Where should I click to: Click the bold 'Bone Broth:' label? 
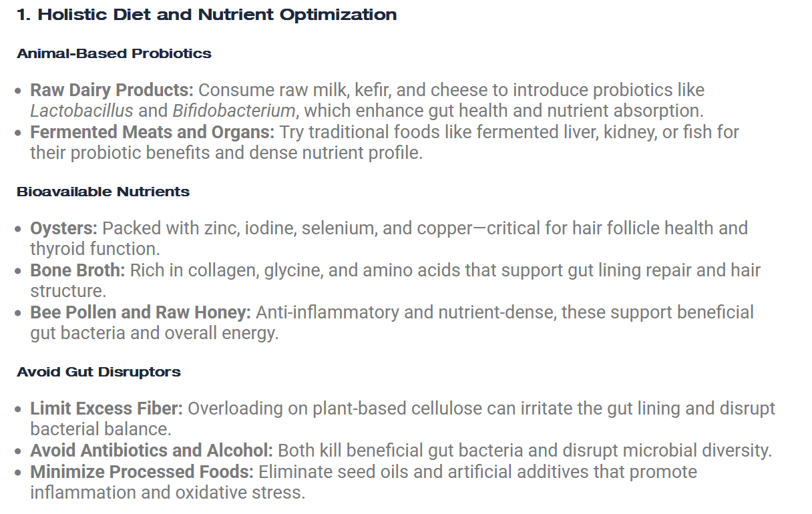[77, 270]
